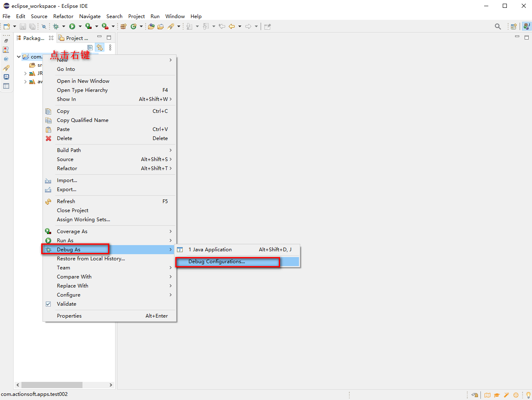Toggle Link with Editor in Package Explorer
Image resolution: width=532 pixels, height=400 pixels.
100,48
